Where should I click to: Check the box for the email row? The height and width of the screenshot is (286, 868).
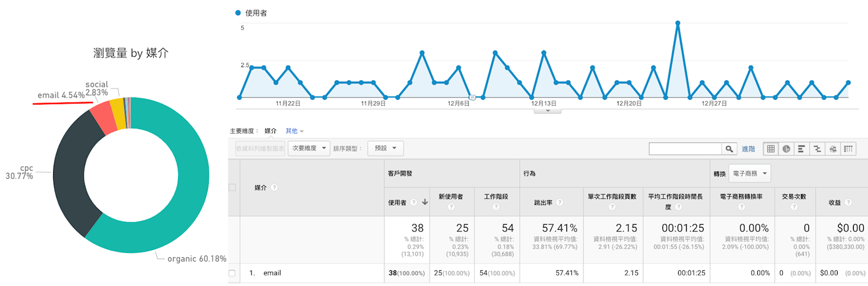pos(232,273)
